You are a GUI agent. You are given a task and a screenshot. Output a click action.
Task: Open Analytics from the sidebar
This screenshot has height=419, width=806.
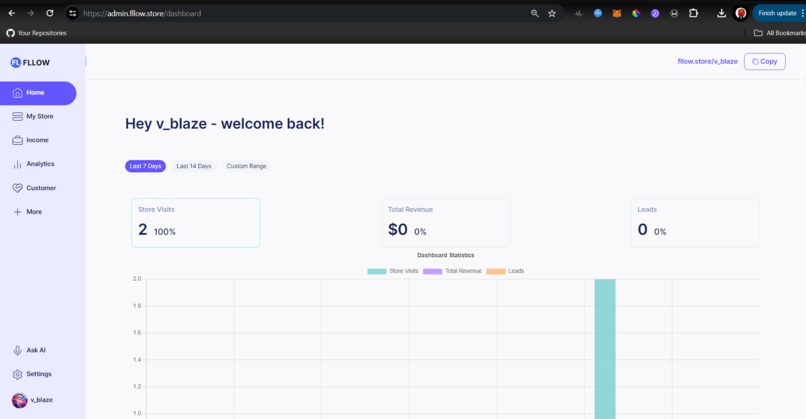point(33,164)
